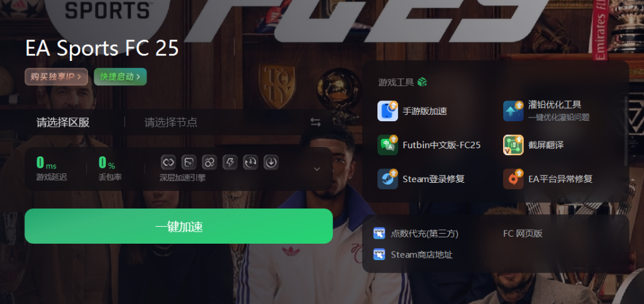Run the Steam登录修复 tool
644x304 pixels.
tap(421, 179)
